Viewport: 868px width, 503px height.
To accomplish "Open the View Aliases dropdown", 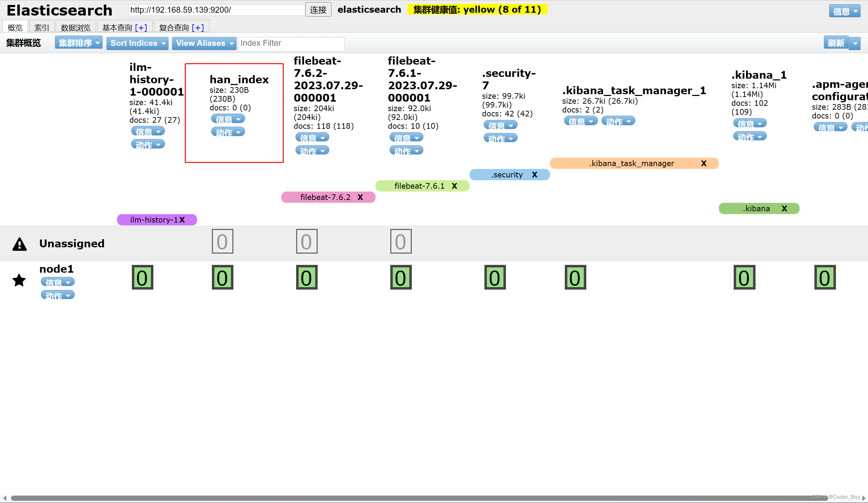I will [204, 43].
